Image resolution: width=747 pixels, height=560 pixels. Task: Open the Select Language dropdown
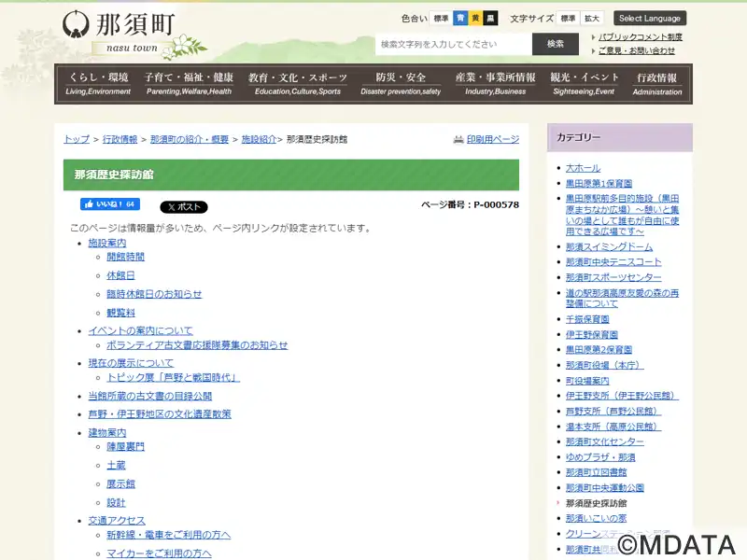650,18
